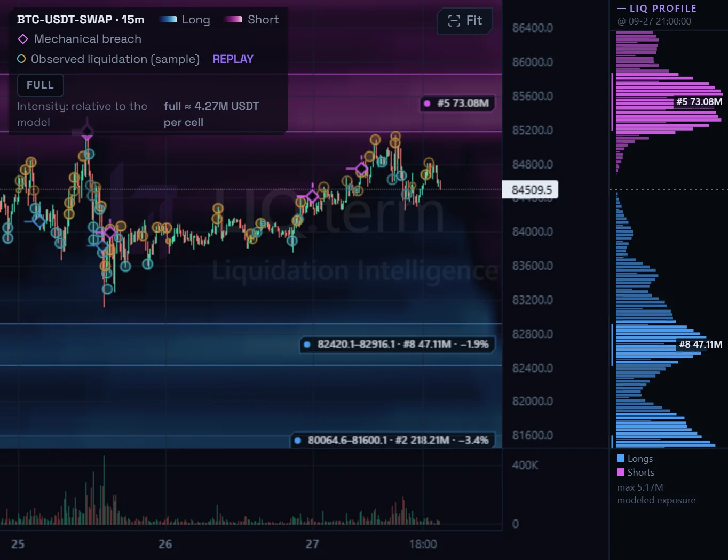Screen dimensions: 728x560
Task: Select the #5 73.08M short cluster label
Action: tap(458, 103)
